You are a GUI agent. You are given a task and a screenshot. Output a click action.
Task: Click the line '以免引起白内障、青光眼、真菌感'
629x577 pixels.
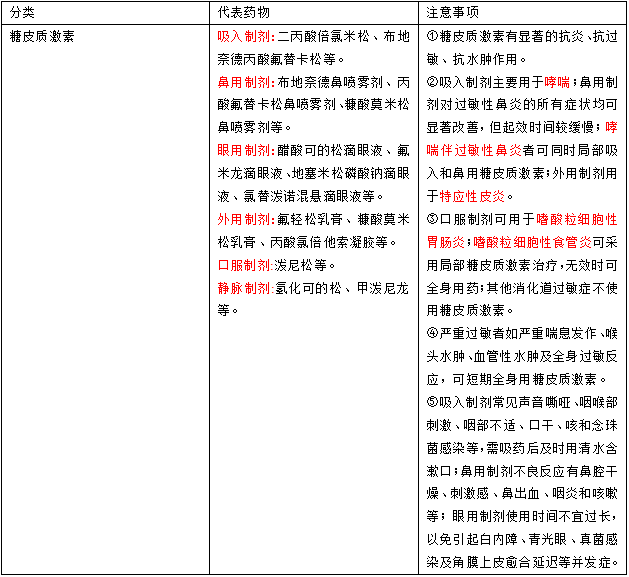coord(522,539)
